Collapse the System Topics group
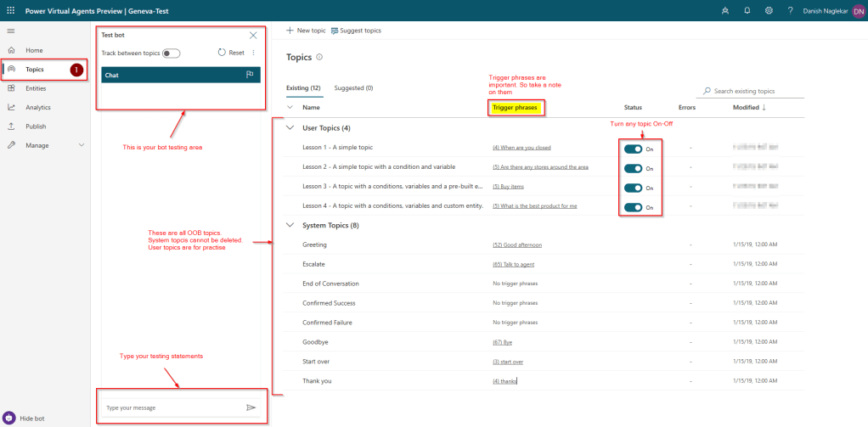The image size is (868, 427). (x=290, y=225)
